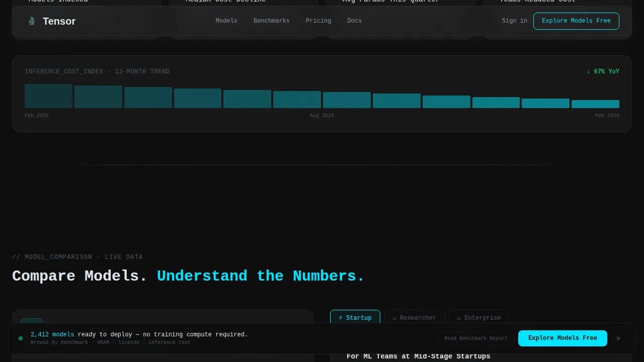Screen dimensions: 644x362
Task: Click the Sign in link
Action: [515, 21]
